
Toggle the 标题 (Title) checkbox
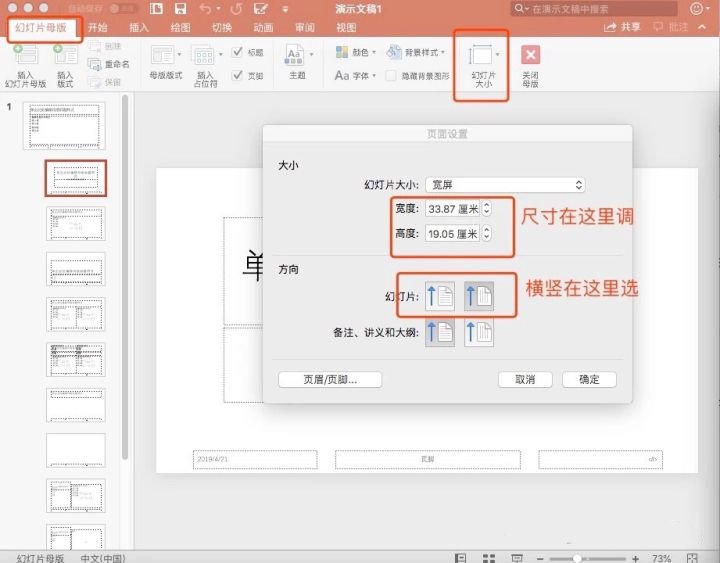(x=238, y=52)
